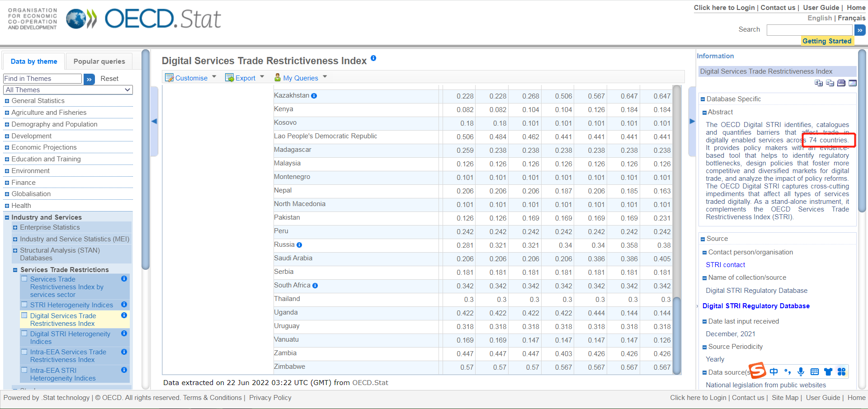Click the search go arrow button

tap(859, 30)
